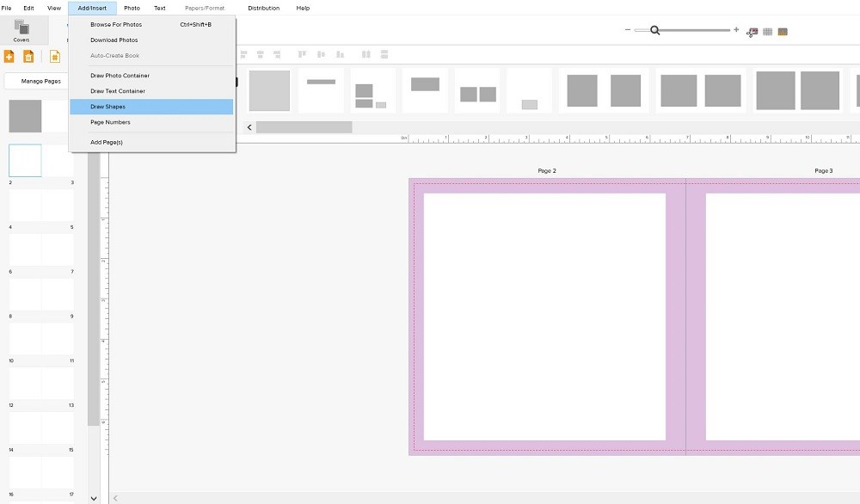Click the zoom in plus icon
This screenshot has height=504, width=860.
click(736, 29)
